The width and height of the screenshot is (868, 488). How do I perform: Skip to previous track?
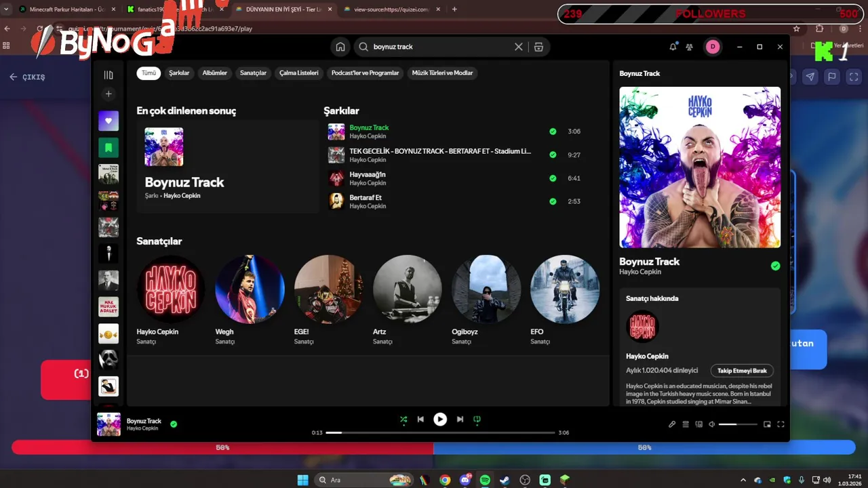tap(420, 420)
